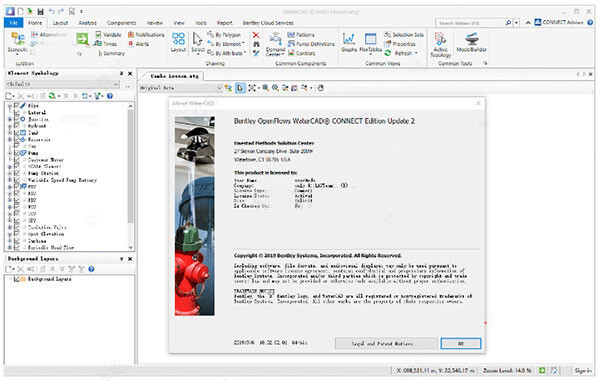Open the File menu
The height and width of the screenshot is (381, 600).
[14, 23]
